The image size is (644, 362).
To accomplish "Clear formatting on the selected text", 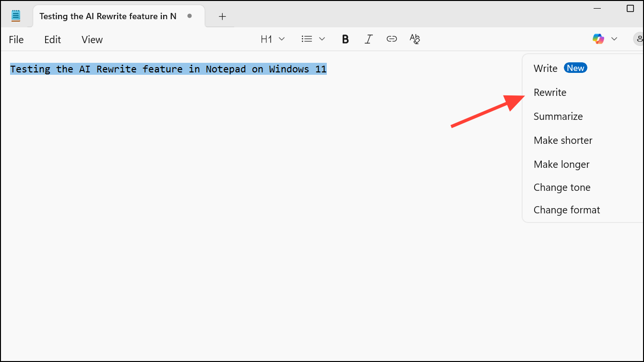I will pos(415,39).
